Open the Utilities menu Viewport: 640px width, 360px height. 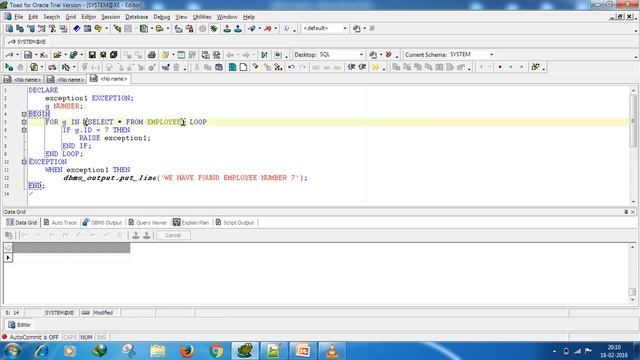click(202, 17)
